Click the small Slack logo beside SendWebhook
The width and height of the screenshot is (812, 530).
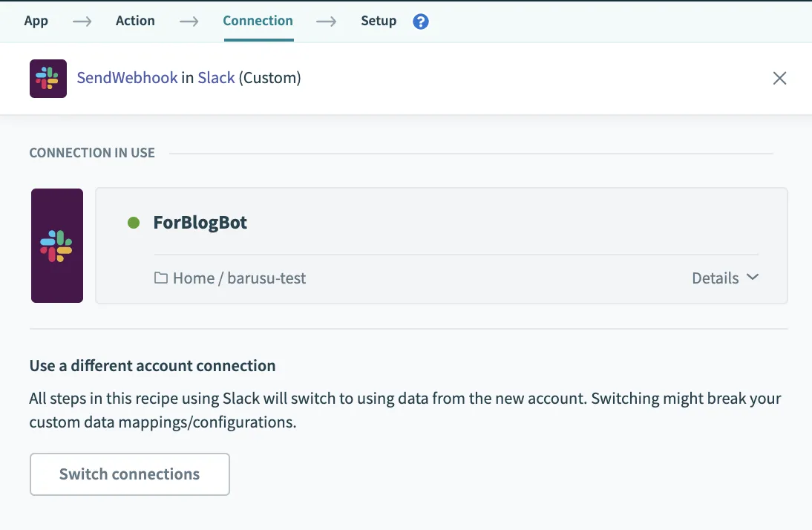(48, 79)
